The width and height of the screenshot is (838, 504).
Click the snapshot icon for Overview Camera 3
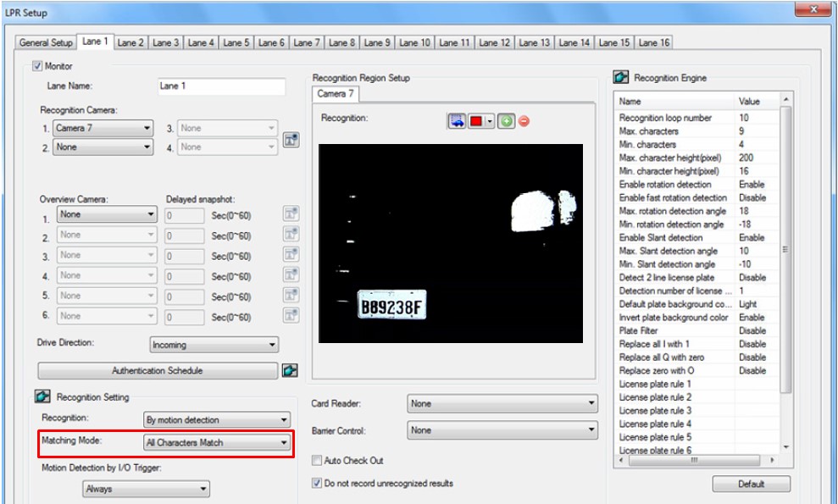(x=291, y=254)
